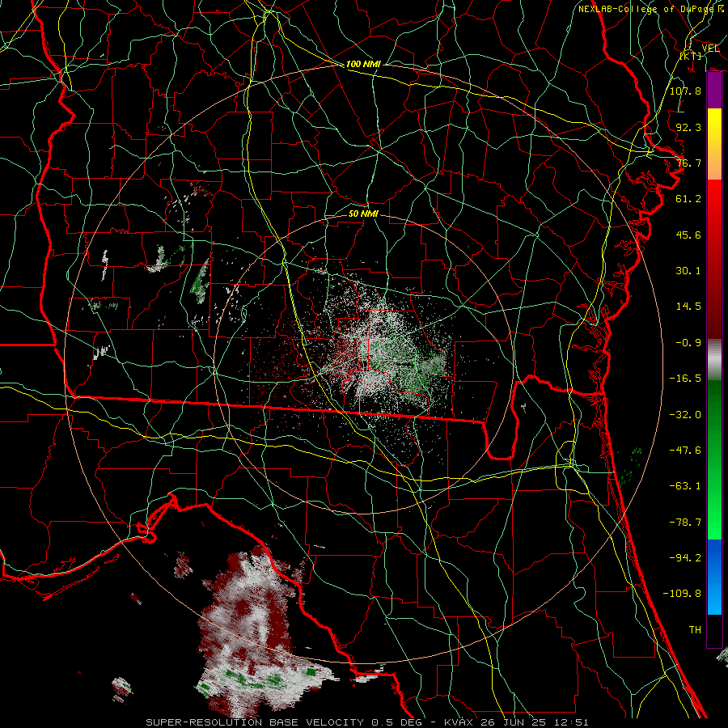Click the 30.1 velocity scale value
728x728 pixels.
[688, 271]
